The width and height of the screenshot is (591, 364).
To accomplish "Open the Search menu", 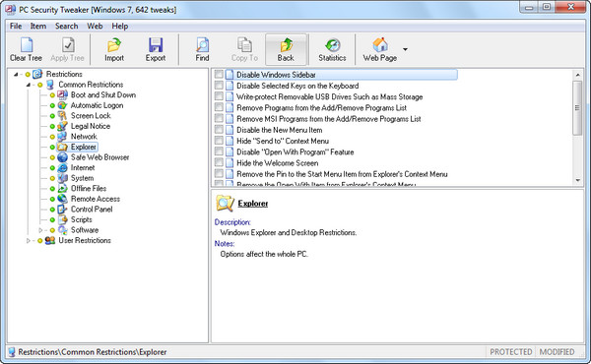I will (66, 26).
